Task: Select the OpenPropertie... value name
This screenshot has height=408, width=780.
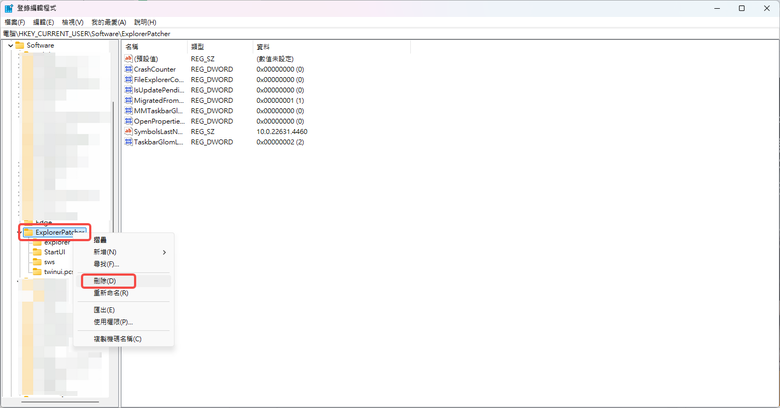Action: click(159, 121)
